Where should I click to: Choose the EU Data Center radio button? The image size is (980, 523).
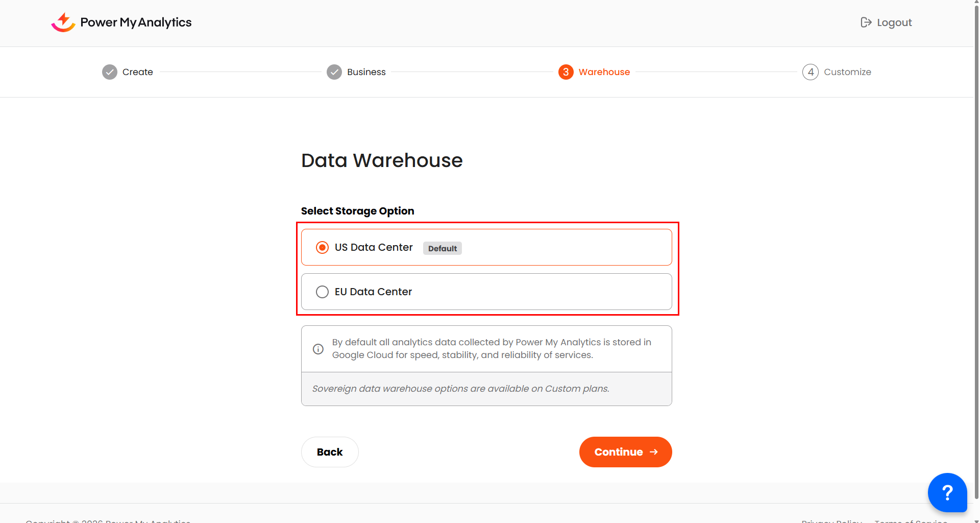coord(322,292)
